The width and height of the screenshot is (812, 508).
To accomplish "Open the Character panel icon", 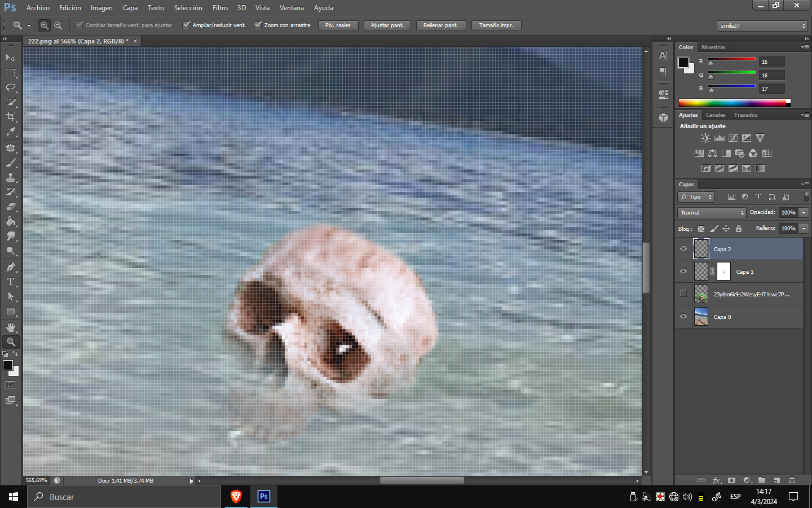I will [x=663, y=55].
